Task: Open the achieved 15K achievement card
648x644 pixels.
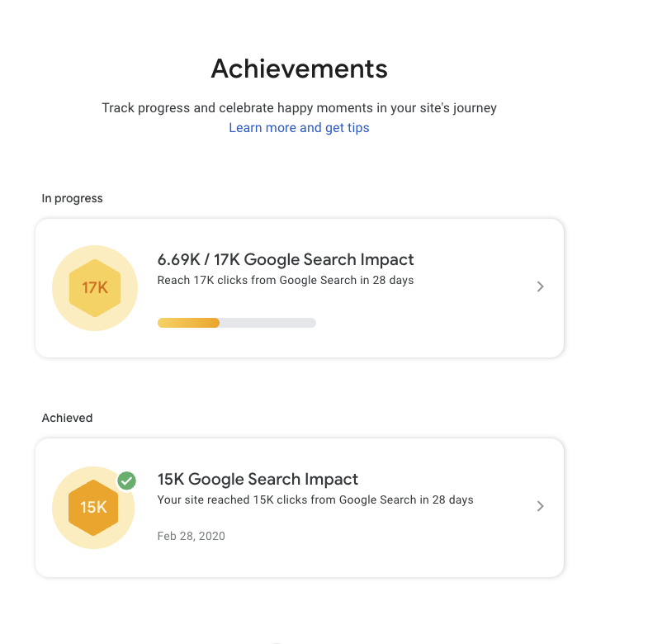Action: click(x=300, y=508)
